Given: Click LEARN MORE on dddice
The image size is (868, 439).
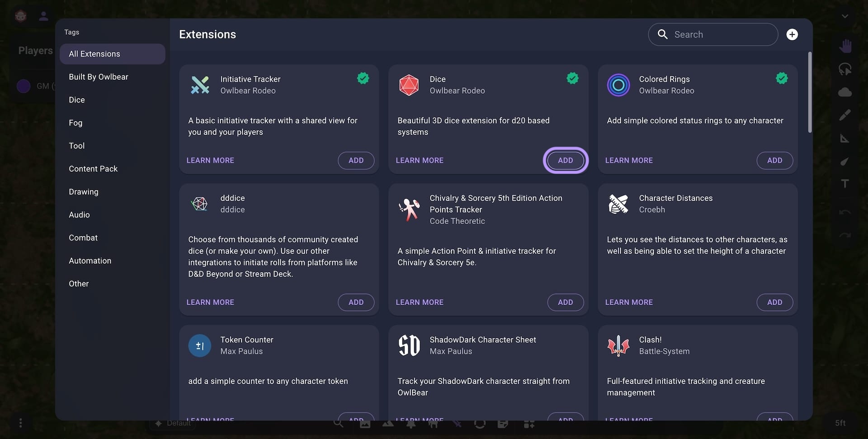Looking at the screenshot, I should pyautogui.click(x=210, y=302).
